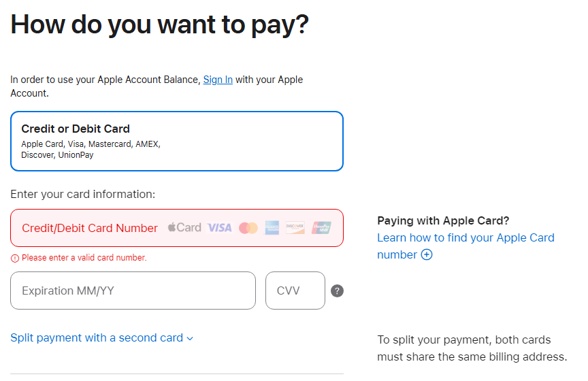Select the Credit or Debit Card option

pyautogui.click(x=177, y=142)
